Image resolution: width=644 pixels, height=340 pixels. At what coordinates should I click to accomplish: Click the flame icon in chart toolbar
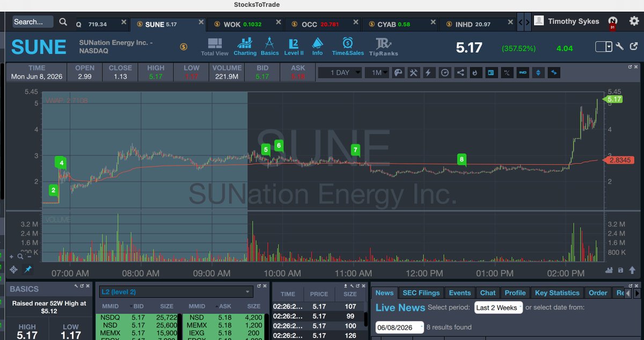click(x=475, y=72)
